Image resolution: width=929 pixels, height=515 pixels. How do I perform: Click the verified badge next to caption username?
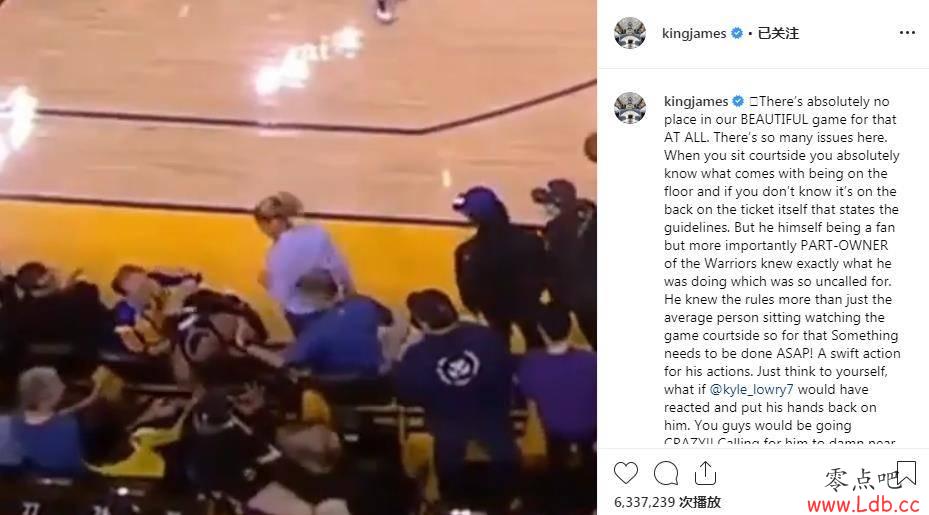tap(738, 101)
